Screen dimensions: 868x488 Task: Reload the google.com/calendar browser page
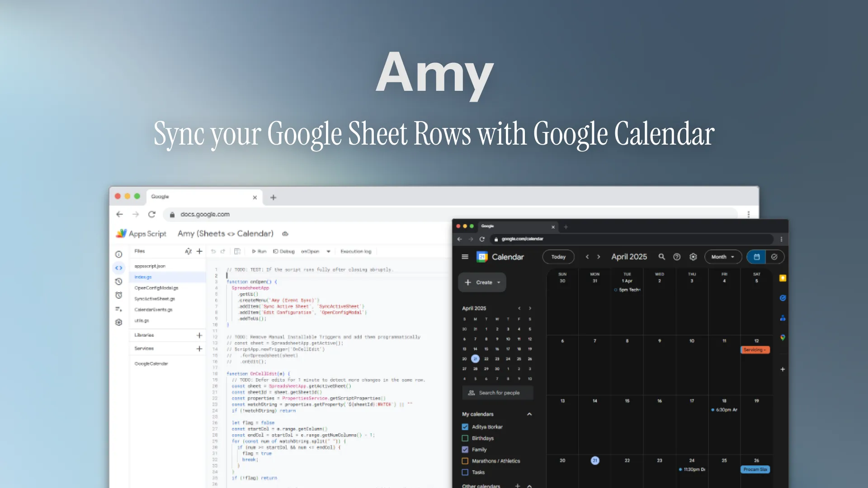pyautogui.click(x=482, y=239)
